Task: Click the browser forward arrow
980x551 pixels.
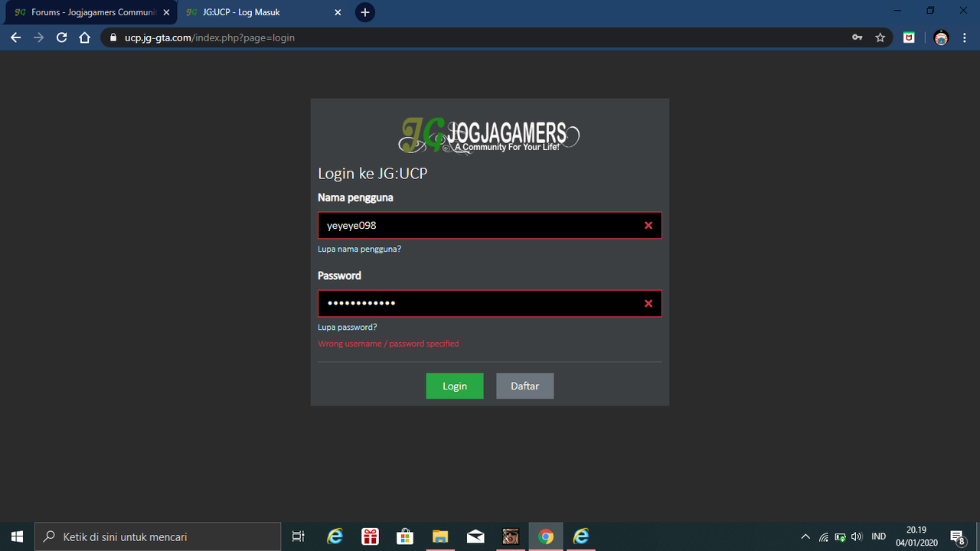Action: point(39,37)
